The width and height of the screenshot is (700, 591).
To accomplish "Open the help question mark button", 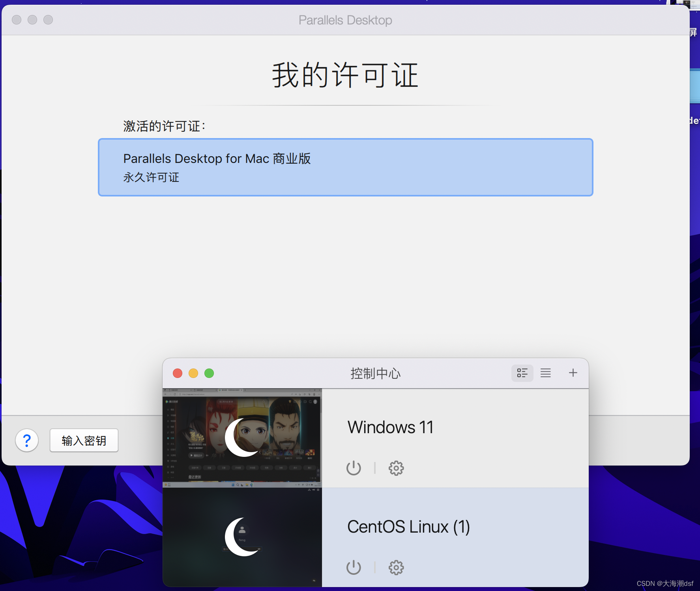I will pos(27,440).
